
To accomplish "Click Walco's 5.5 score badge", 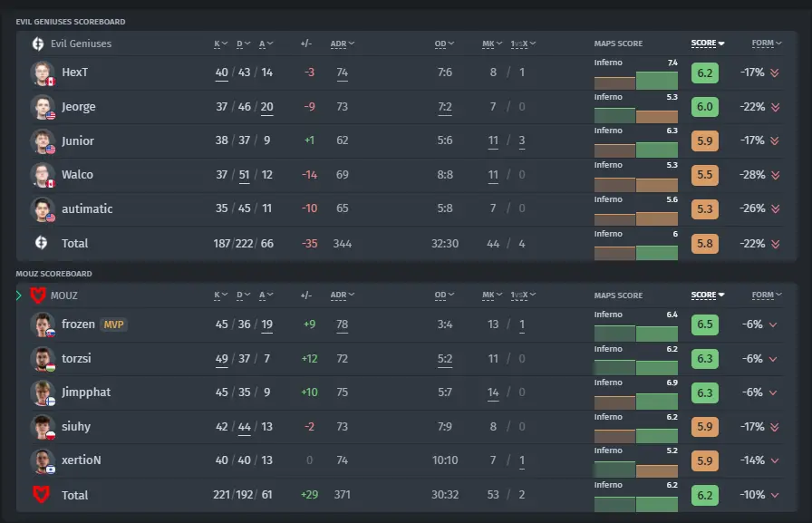I will (x=705, y=175).
